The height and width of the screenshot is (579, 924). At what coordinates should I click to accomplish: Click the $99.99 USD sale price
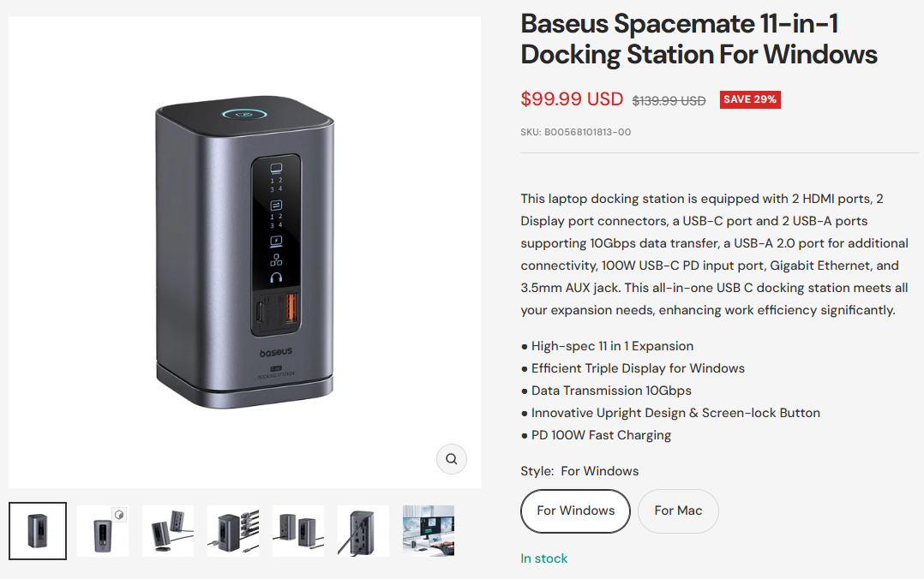click(572, 99)
